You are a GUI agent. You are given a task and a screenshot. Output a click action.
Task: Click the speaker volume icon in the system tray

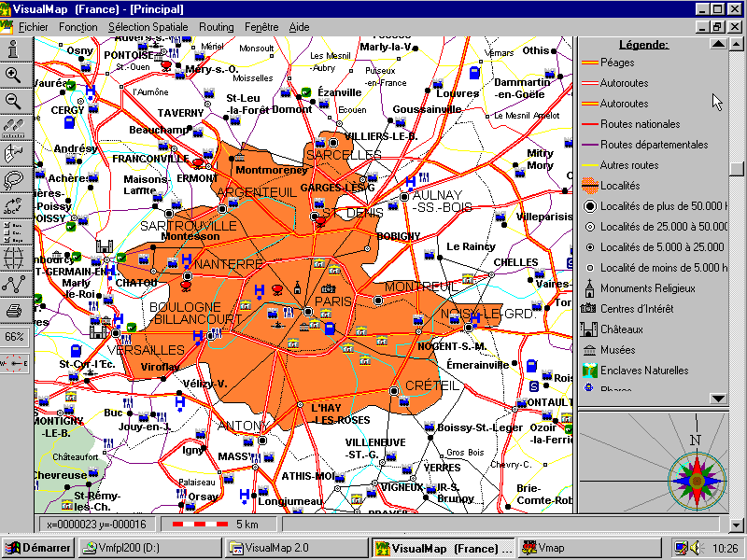697,548
